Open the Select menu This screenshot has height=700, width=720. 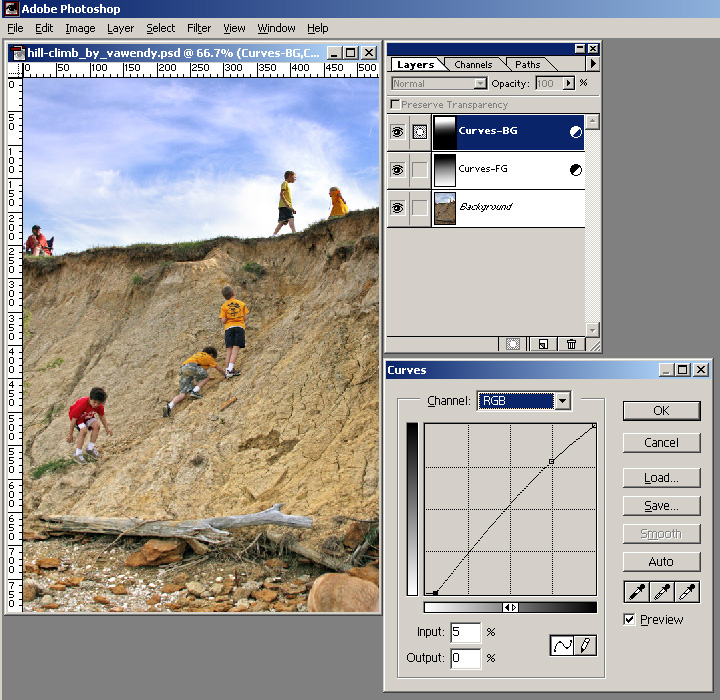[x=161, y=28]
